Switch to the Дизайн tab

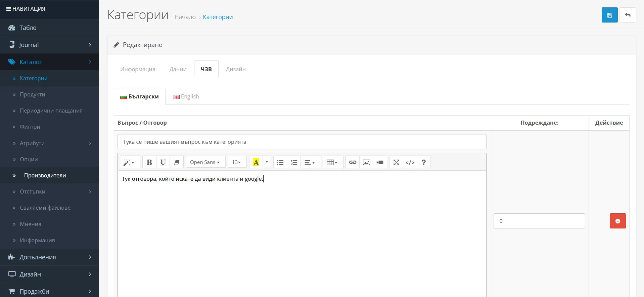(236, 69)
